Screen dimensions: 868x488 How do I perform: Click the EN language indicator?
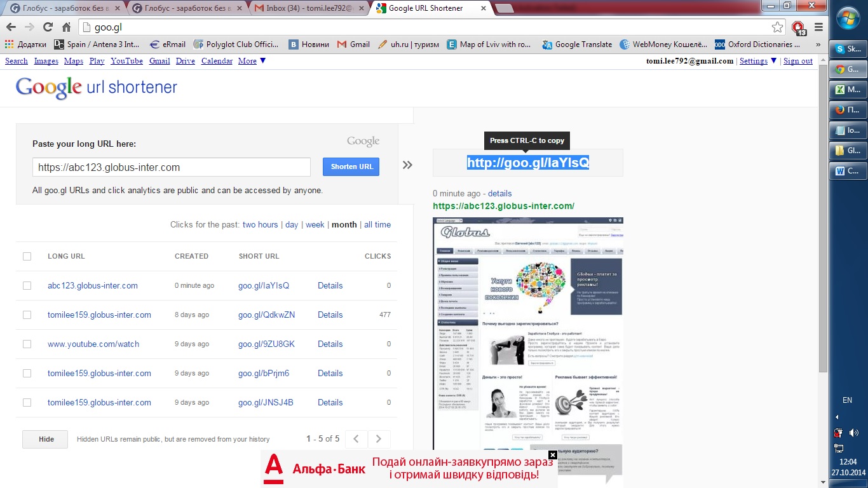coord(847,400)
